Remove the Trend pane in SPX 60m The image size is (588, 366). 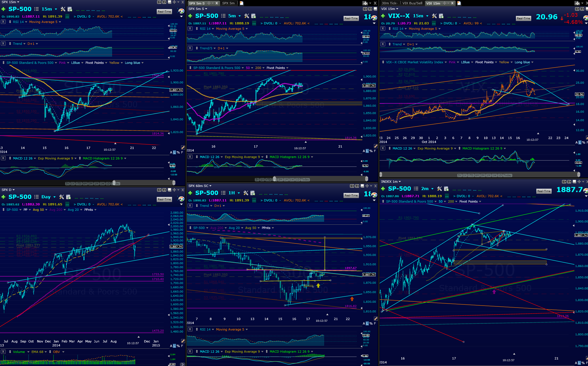190,206
